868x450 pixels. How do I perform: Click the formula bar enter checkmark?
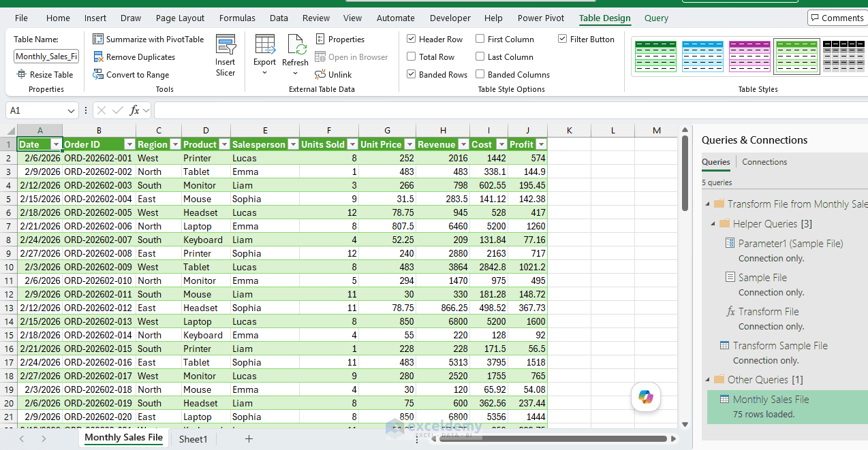coord(118,110)
